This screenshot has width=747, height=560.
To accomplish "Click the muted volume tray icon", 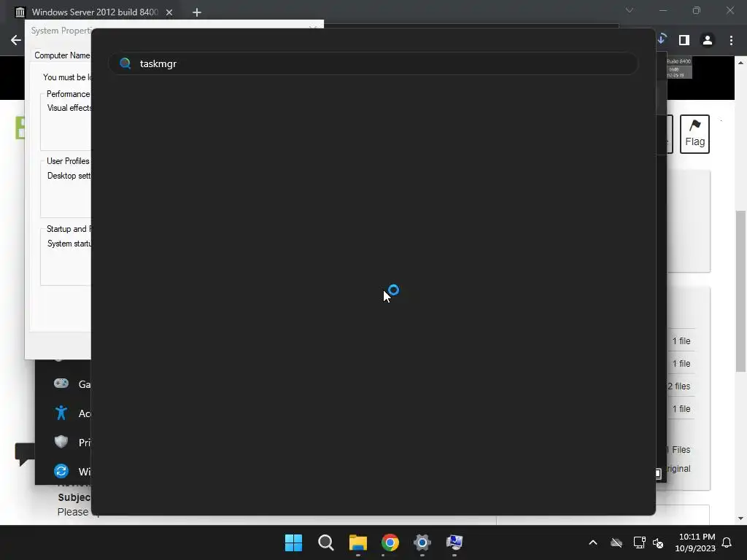I will point(659,542).
